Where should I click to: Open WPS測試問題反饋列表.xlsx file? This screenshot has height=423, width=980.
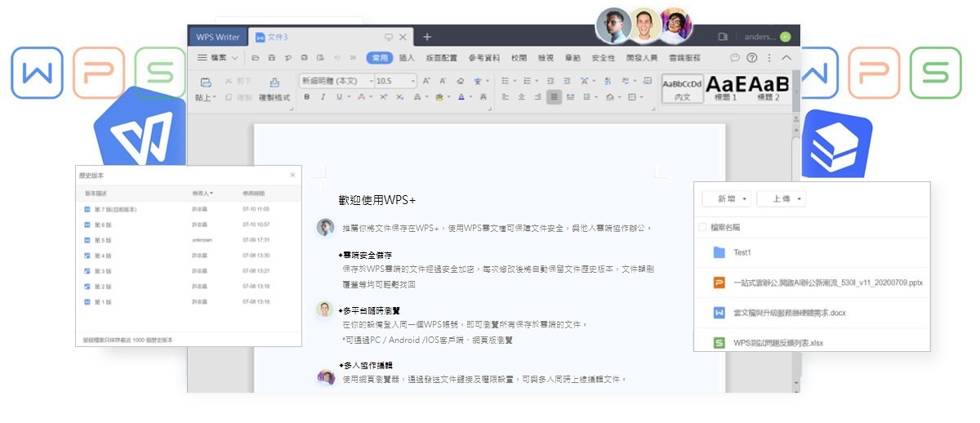click(777, 343)
